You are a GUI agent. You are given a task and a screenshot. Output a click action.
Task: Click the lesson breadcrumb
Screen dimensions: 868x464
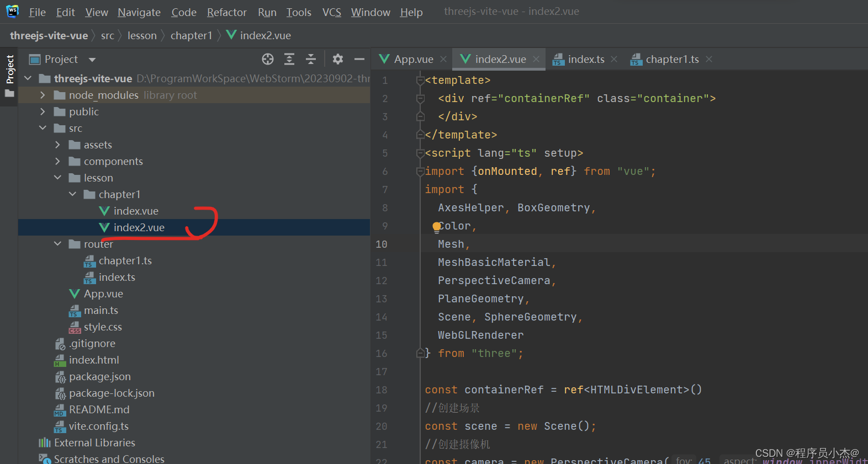click(142, 35)
